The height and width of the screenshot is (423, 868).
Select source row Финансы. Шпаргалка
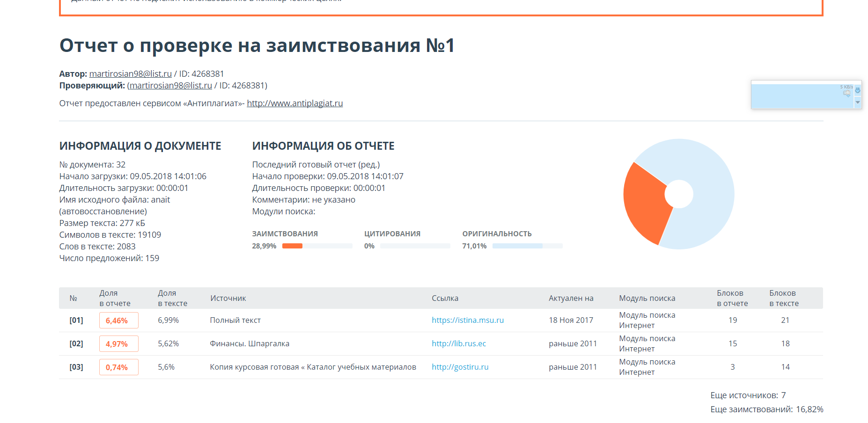point(249,344)
